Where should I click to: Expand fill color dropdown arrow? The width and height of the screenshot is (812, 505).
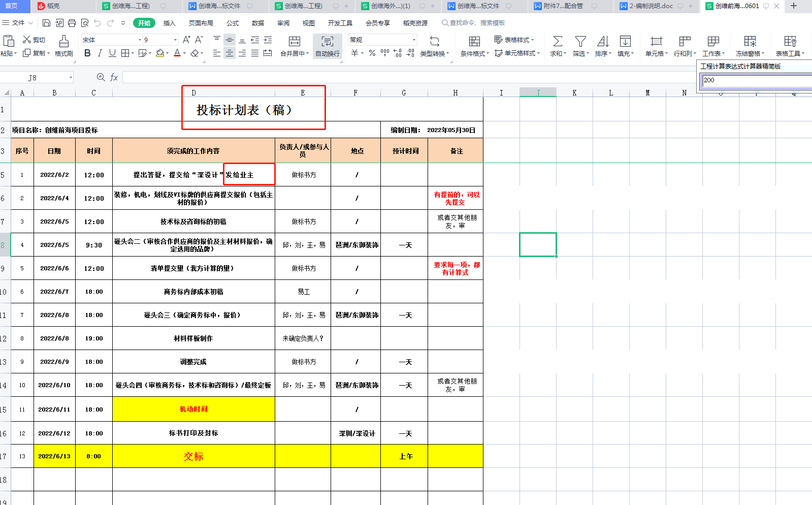tap(168, 53)
